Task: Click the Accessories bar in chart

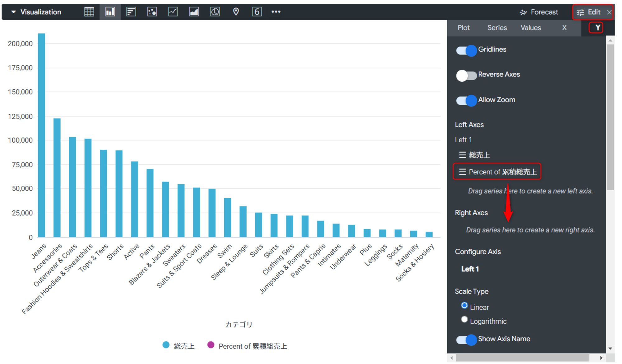Action: pos(57,178)
